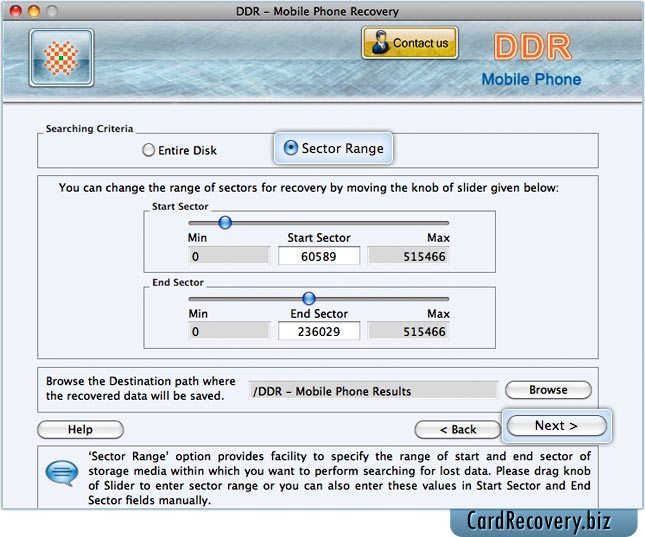Click the window title DDR – Mobile Phone Recovery

(x=317, y=12)
